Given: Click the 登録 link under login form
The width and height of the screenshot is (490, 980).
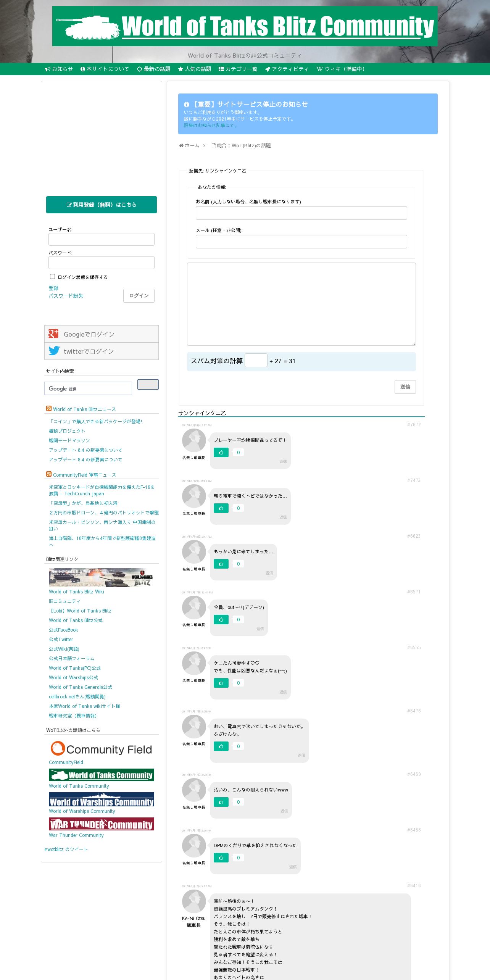Looking at the screenshot, I should point(53,288).
